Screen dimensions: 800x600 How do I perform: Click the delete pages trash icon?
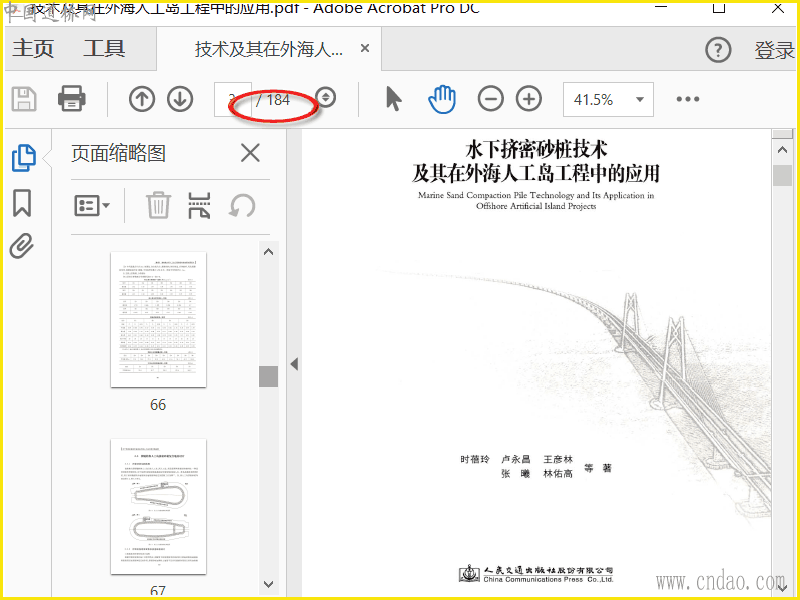pos(159,205)
